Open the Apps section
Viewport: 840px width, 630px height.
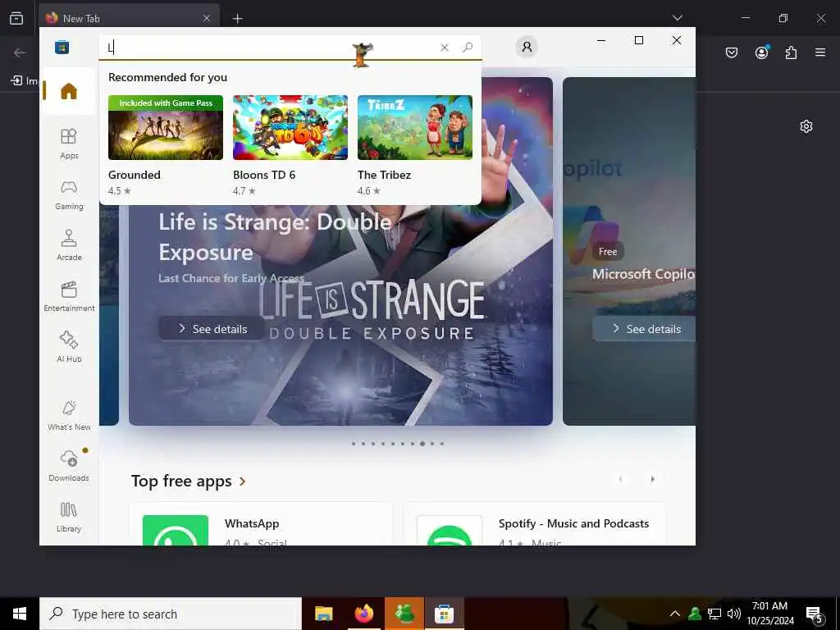69,144
